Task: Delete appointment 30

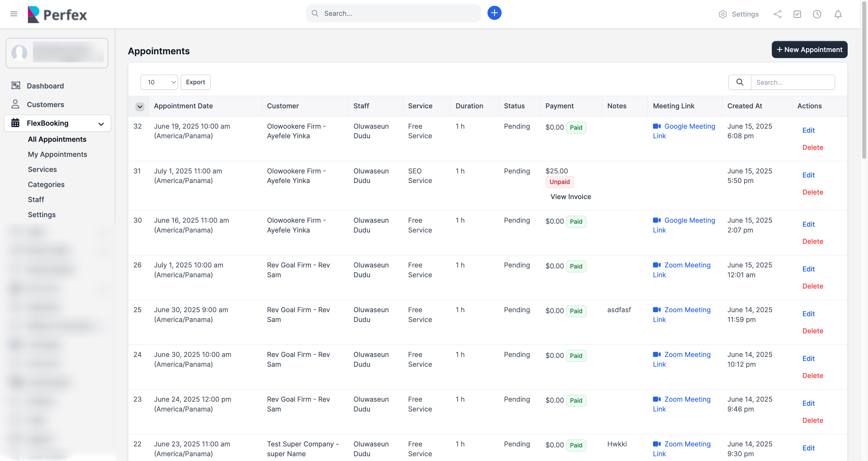Action: 812,242
